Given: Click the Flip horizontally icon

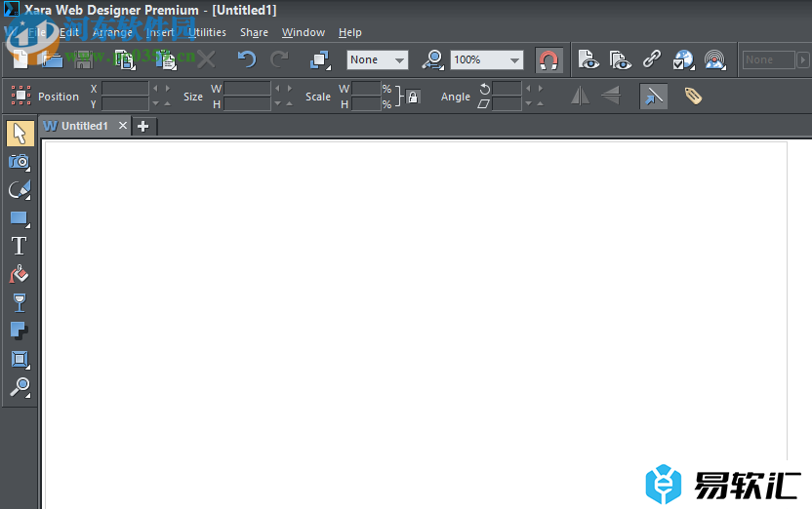Looking at the screenshot, I should coord(580,97).
